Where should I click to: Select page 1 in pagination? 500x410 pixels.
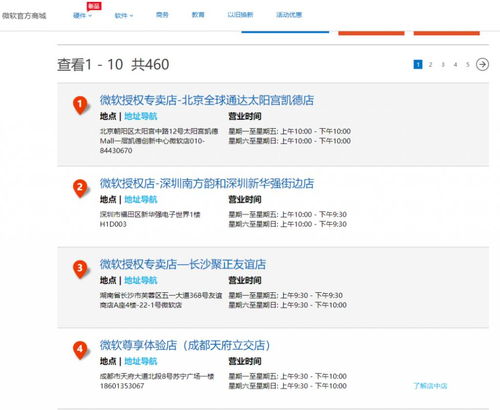418,64
